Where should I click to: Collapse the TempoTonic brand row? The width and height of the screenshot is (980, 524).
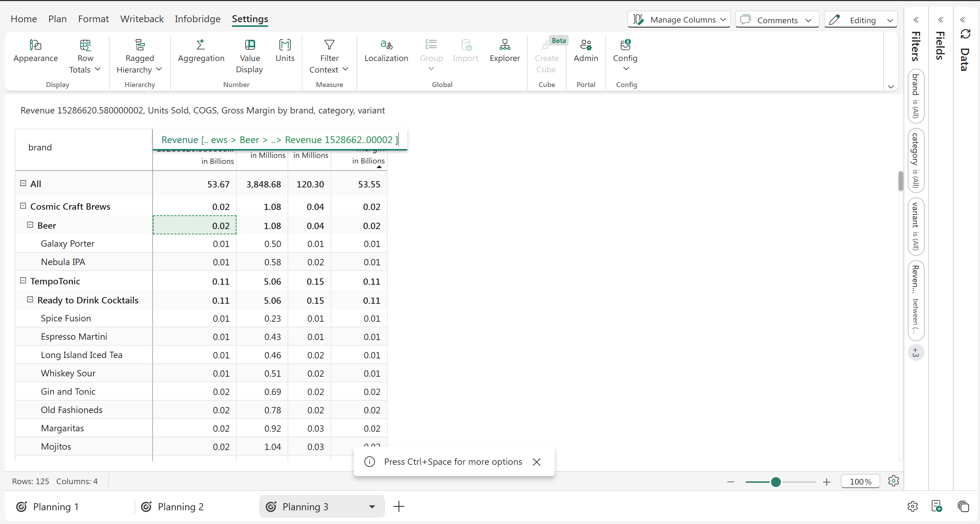pyautogui.click(x=23, y=281)
